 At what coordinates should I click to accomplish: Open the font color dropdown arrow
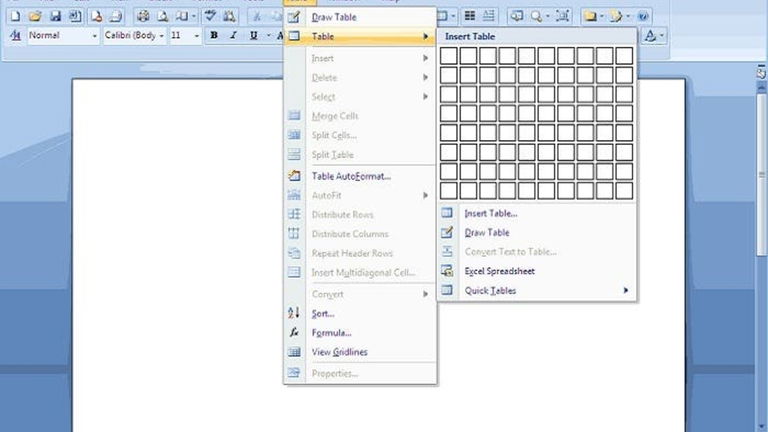664,36
